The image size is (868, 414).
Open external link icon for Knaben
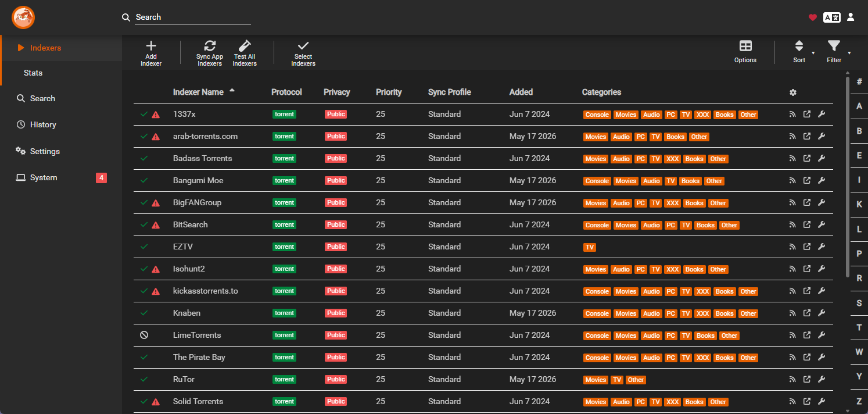click(x=807, y=313)
